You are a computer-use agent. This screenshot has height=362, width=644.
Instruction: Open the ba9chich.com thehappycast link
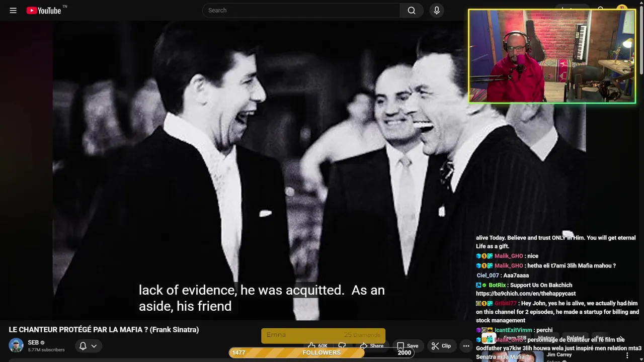click(526, 294)
